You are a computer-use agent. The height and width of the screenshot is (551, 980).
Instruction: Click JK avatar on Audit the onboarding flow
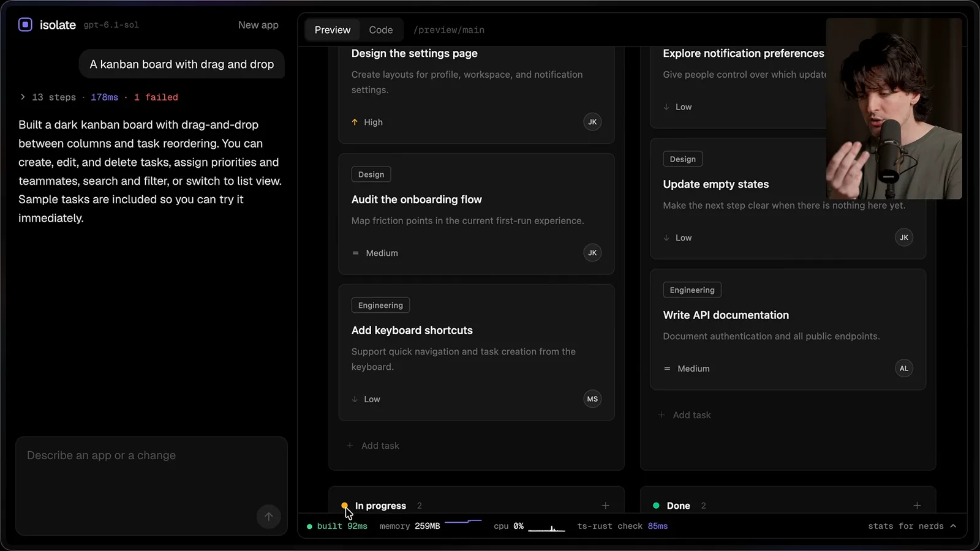592,253
